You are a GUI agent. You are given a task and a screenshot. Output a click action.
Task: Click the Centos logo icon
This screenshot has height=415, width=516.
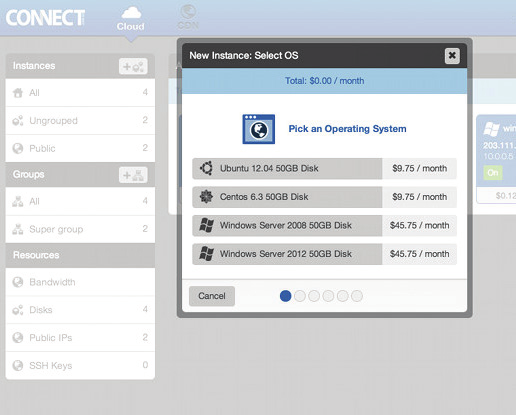[206, 197]
